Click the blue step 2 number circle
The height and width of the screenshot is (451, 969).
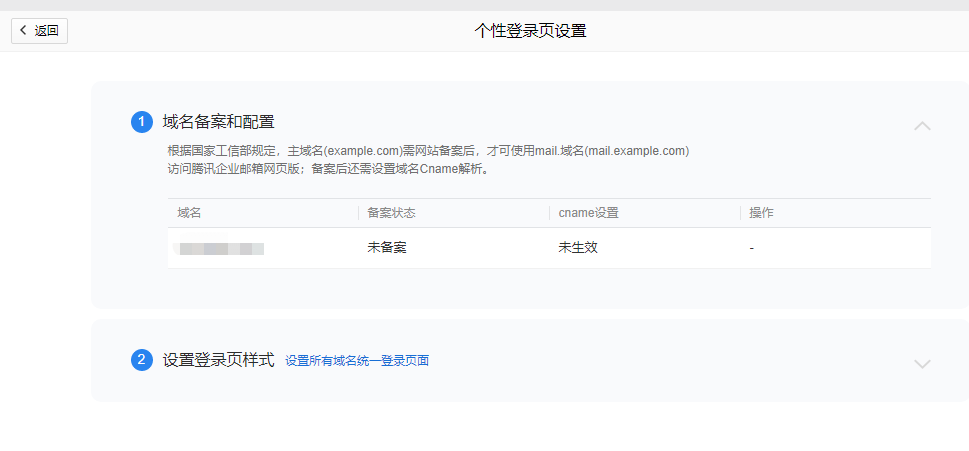(142, 360)
